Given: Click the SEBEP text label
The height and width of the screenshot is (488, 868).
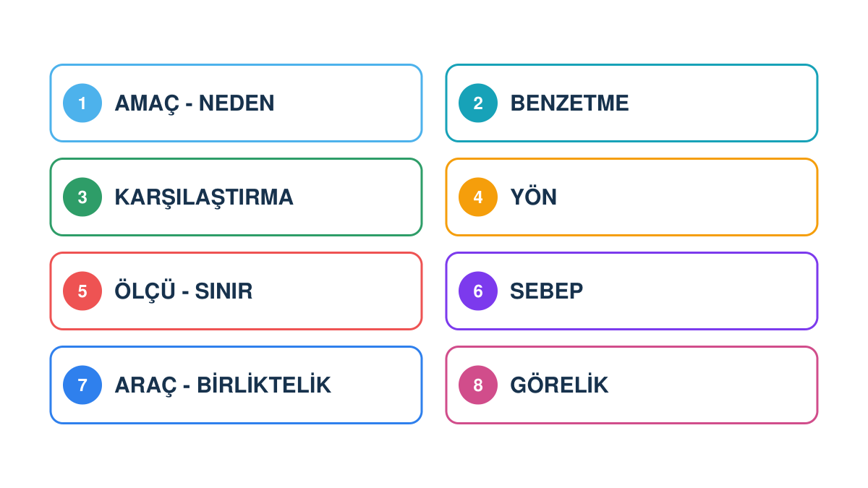Looking at the screenshot, I should [x=547, y=291].
